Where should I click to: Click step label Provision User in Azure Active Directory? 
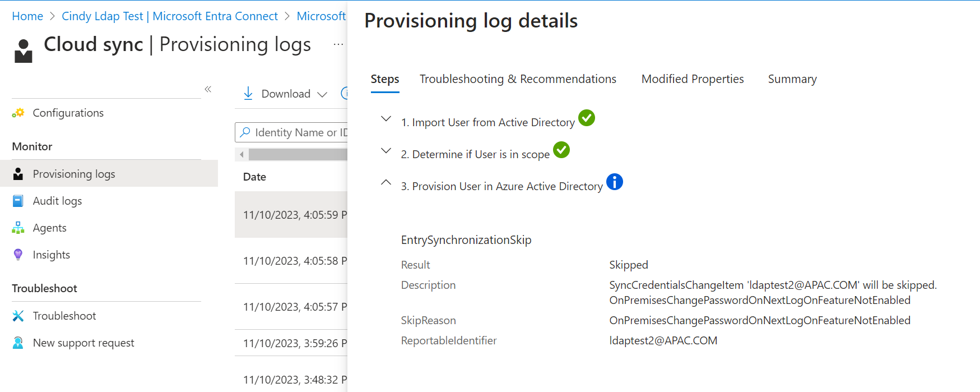[x=502, y=186]
